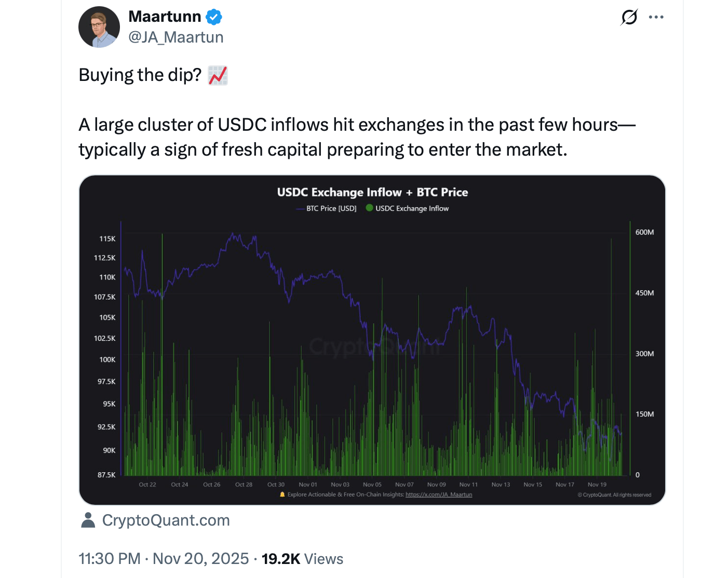Image resolution: width=728 pixels, height=578 pixels.
Task: Click the chart emoji after "Buying the dip?"
Action: coord(218,75)
